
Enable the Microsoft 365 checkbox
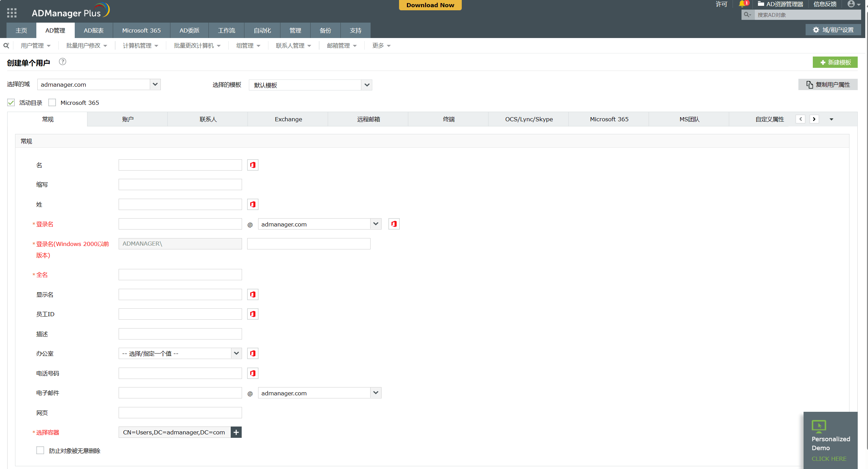[52, 103]
